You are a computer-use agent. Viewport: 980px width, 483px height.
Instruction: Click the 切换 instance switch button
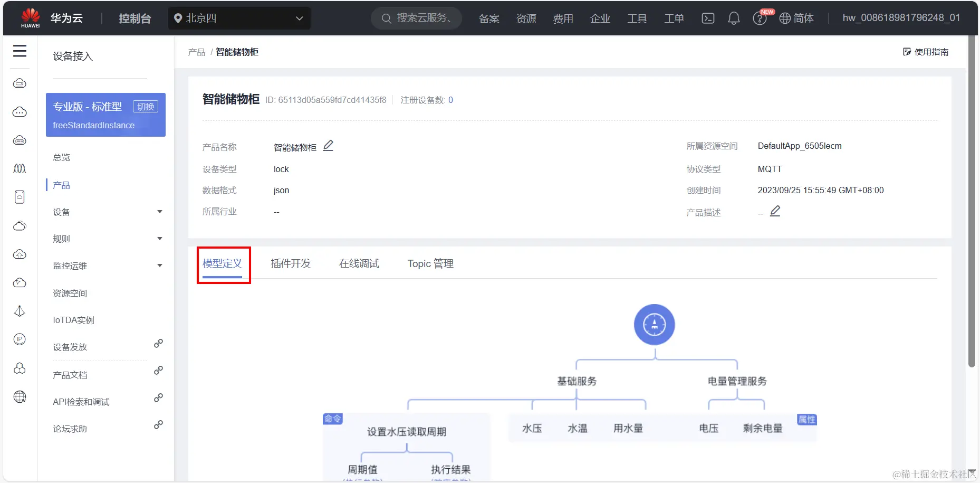[146, 107]
